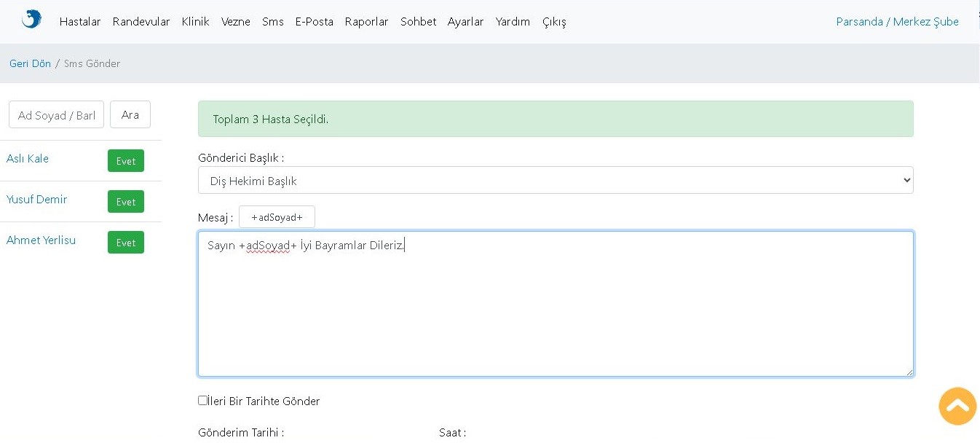Image resolution: width=980 pixels, height=443 pixels.
Task: Open the Ayarlar menu
Action: point(466,22)
